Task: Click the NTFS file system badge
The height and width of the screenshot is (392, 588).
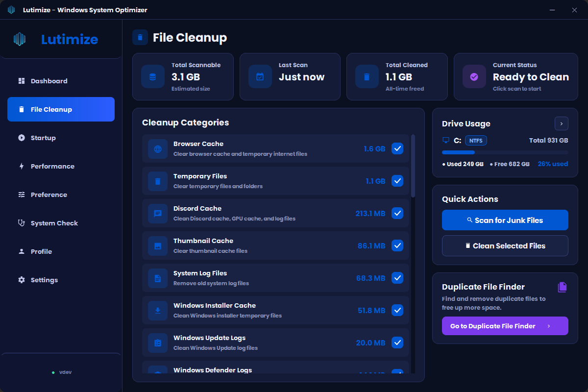Action: pos(476,141)
